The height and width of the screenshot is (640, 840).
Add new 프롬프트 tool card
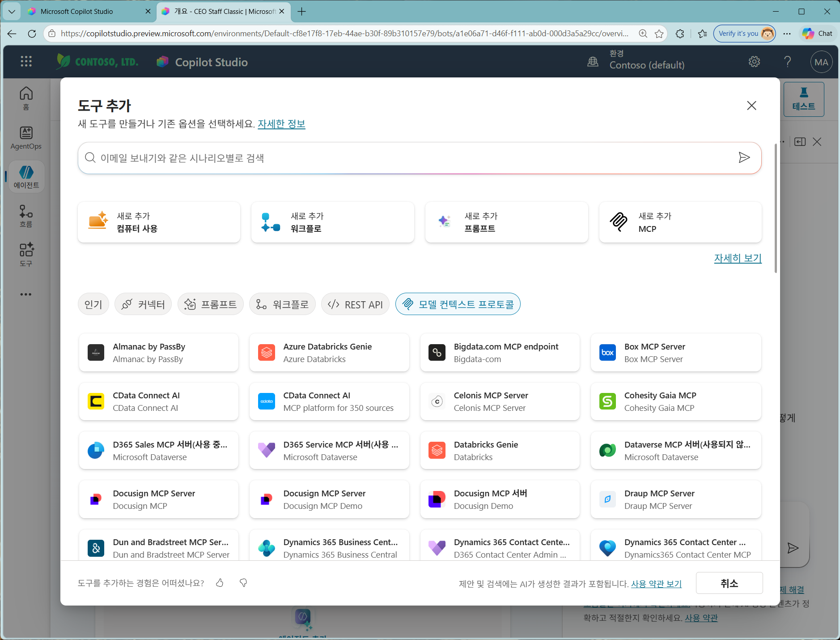tap(506, 222)
